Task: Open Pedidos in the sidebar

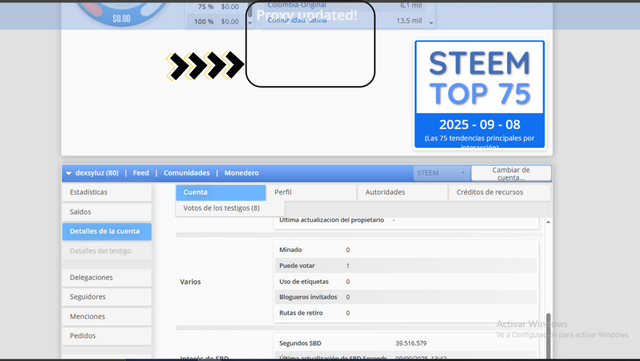Action: tap(107, 336)
